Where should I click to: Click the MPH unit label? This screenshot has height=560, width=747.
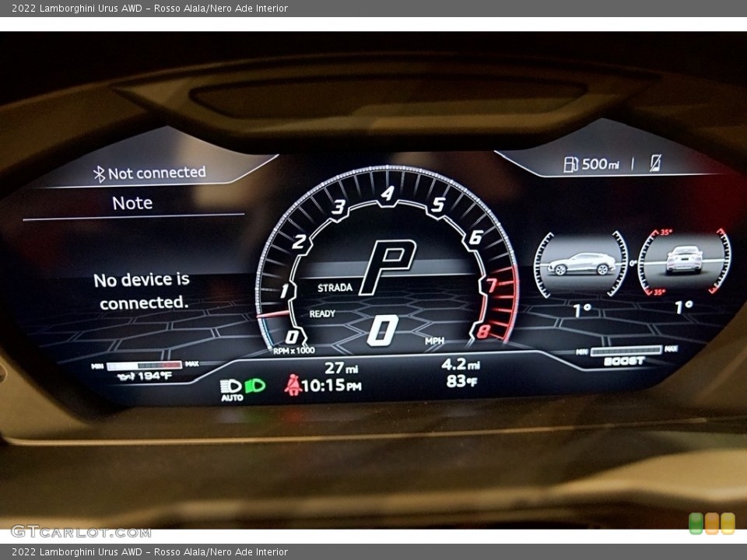(x=434, y=341)
